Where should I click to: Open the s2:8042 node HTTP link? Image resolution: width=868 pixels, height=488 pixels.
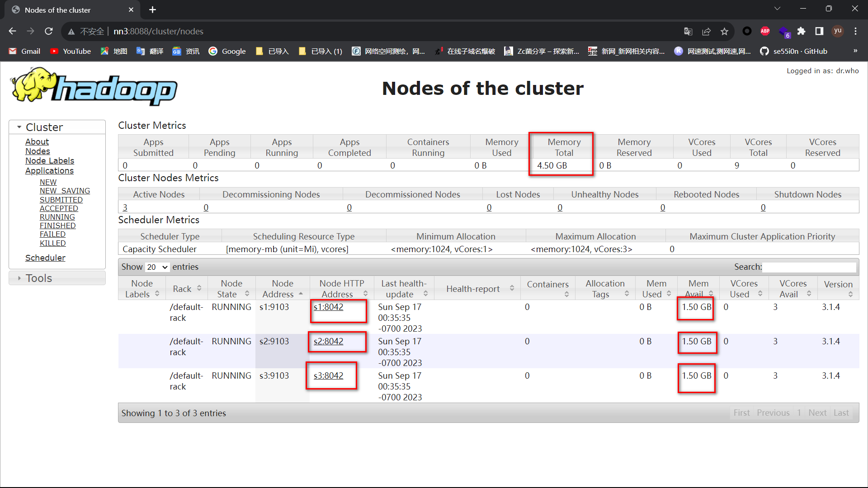pos(328,341)
